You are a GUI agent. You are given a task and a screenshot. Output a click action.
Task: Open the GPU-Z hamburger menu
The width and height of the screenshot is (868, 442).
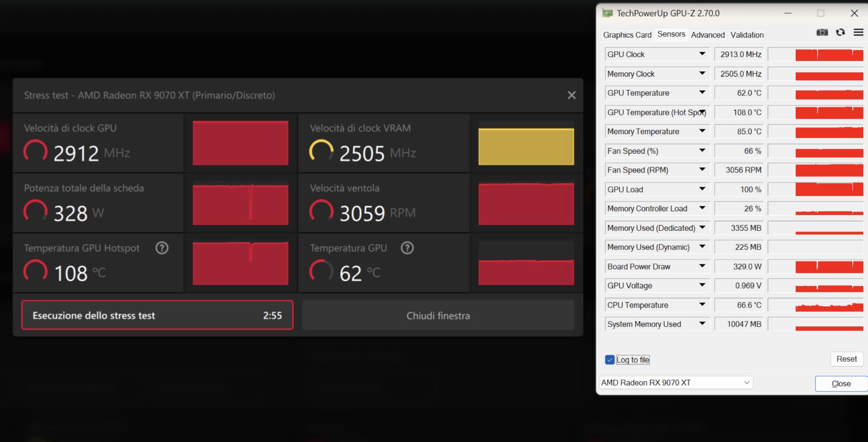tap(858, 32)
